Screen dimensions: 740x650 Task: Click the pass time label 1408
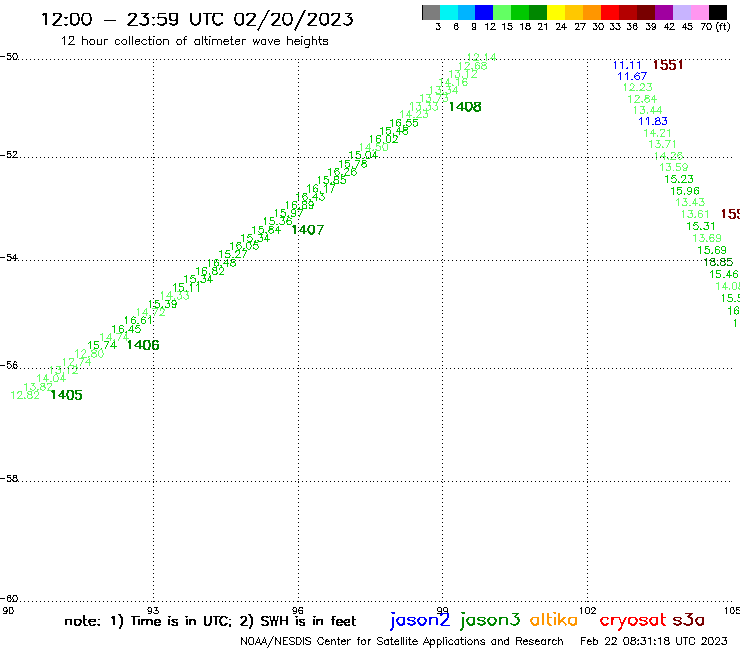(465, 107)
